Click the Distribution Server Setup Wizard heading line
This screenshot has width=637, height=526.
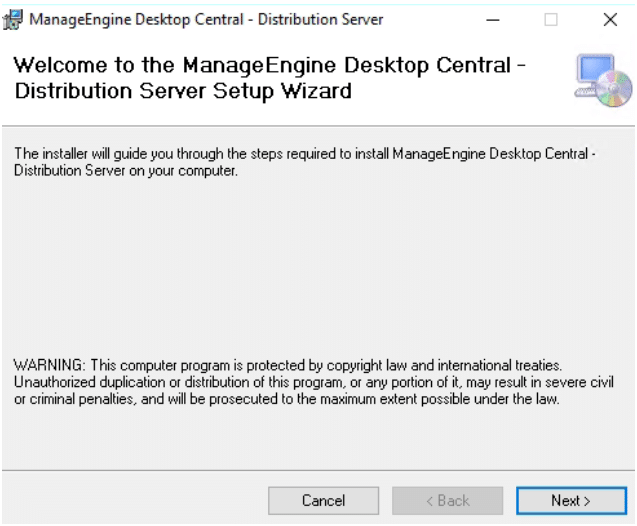click(183, 91)
